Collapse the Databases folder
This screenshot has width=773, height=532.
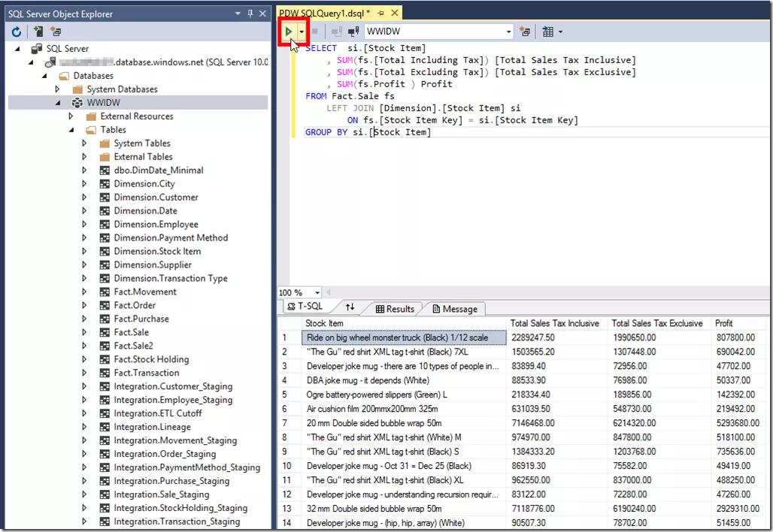click(x=44, y=76)
